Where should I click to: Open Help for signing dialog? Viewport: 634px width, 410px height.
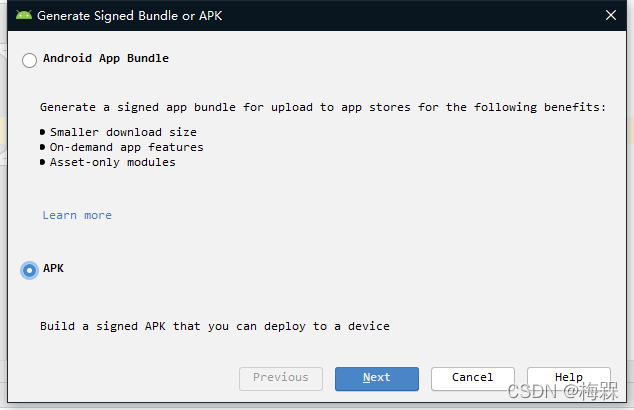click(x=568, y=377)
